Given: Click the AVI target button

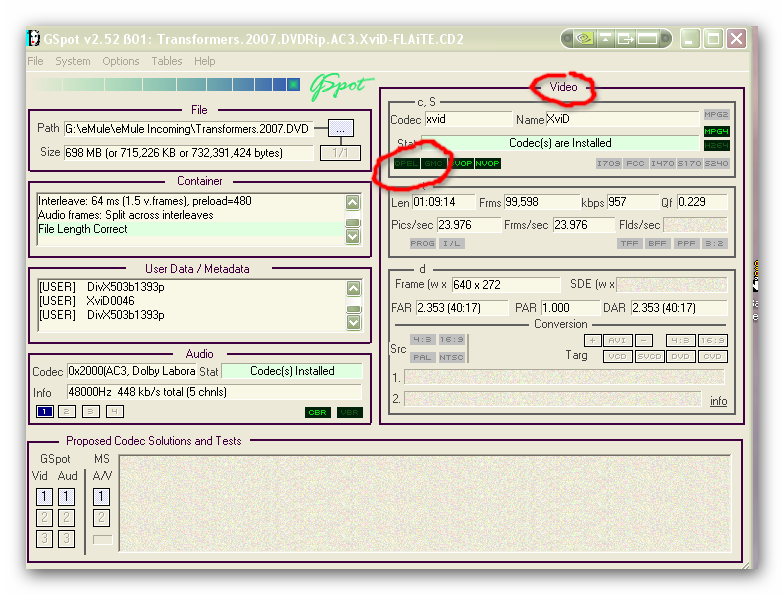Looking at the screenshot, I should pyautogui.click(x=618, y=340).
